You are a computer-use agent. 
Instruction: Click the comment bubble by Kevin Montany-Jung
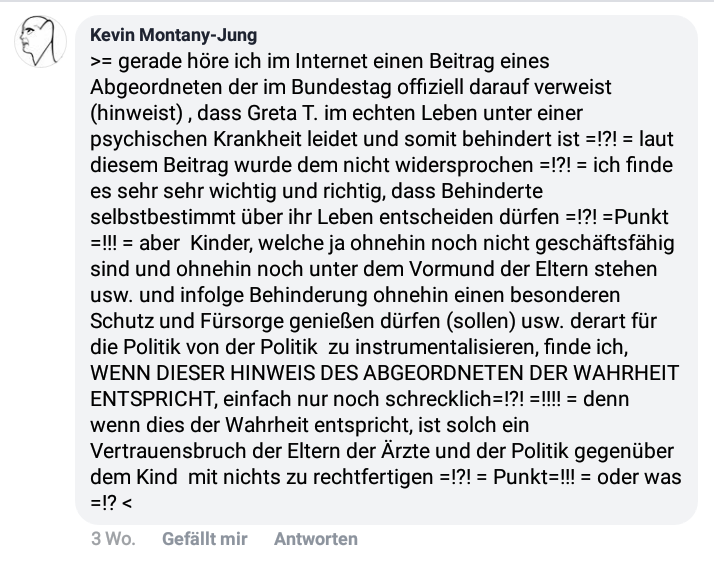coord(386,270)
